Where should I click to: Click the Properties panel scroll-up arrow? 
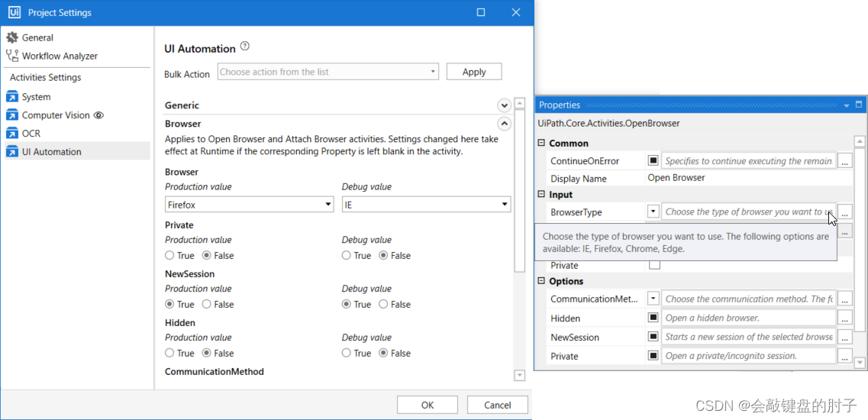859,141
